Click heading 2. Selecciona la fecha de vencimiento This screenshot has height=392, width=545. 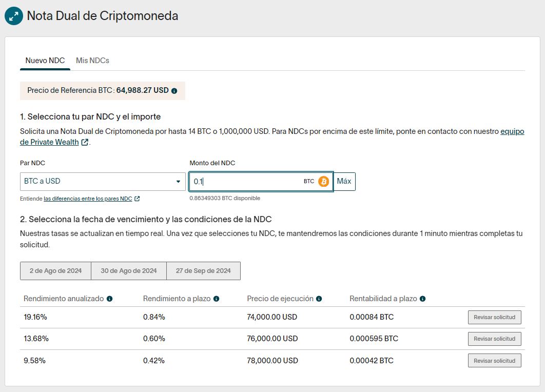tap(146, 219)
